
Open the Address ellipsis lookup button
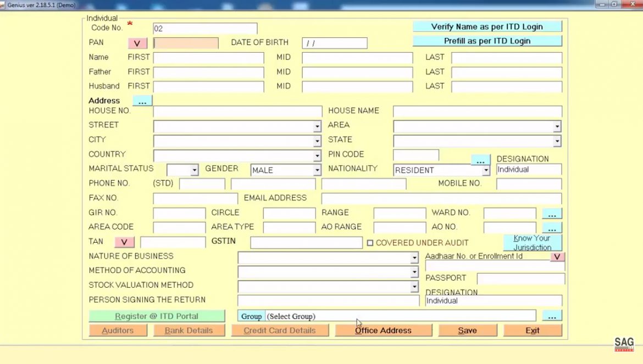(142, 100)
